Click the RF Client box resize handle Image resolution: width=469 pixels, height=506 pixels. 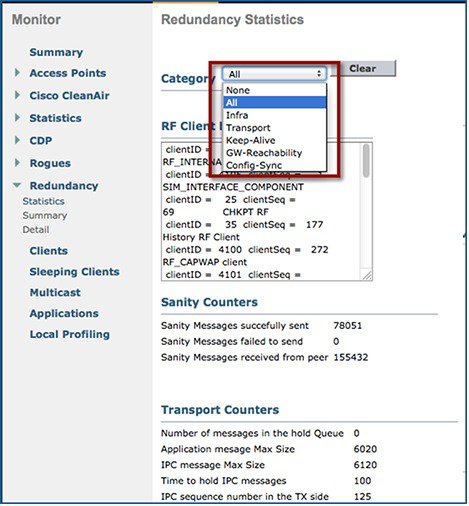click(367, 275)
